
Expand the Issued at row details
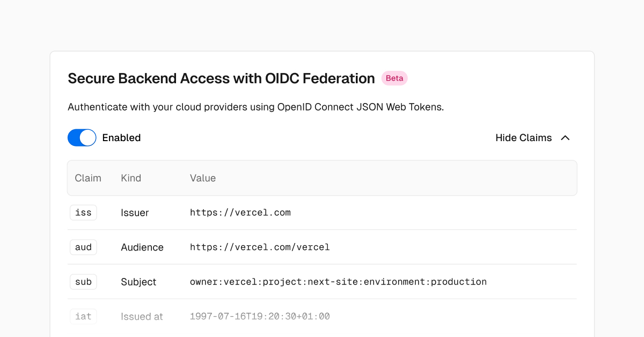(x=142, y=316)
